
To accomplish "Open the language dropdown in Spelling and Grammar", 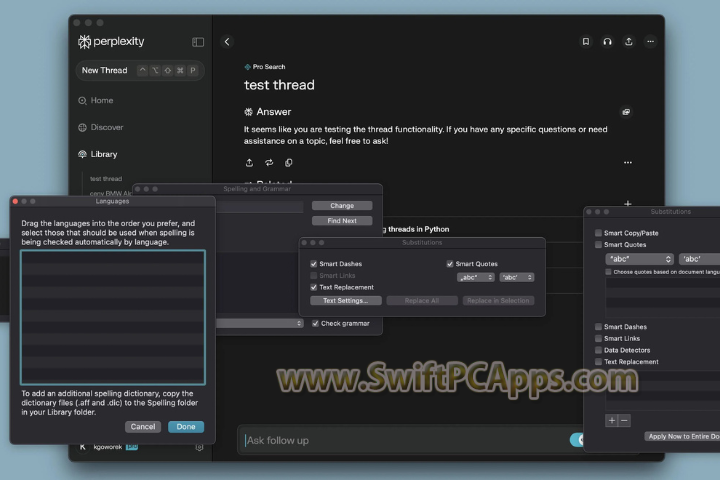I will pyautogui.click(x=259, y=323).
